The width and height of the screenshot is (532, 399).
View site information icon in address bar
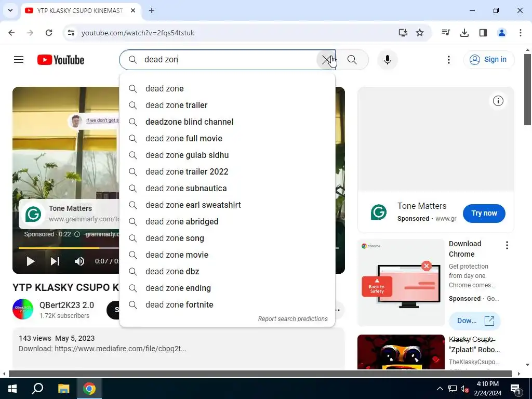(x=71, y=33)
